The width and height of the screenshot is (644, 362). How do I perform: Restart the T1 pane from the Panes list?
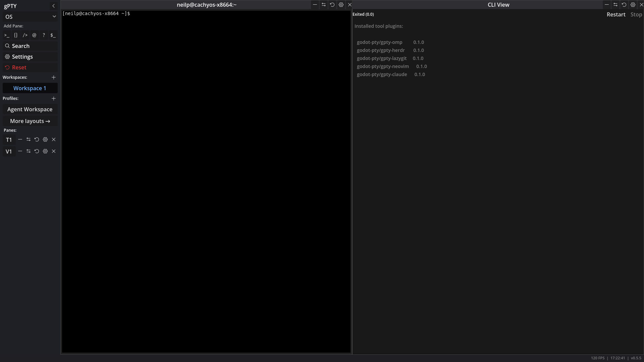tap(37, 139)
